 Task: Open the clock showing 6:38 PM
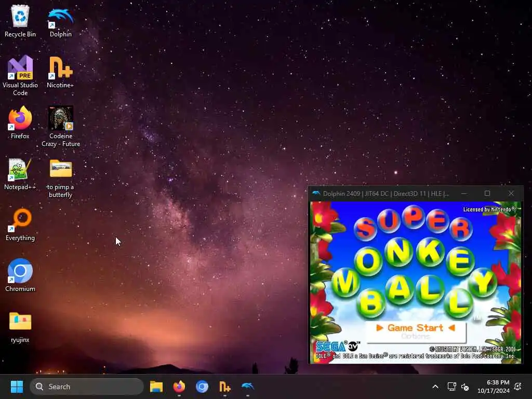494,387
